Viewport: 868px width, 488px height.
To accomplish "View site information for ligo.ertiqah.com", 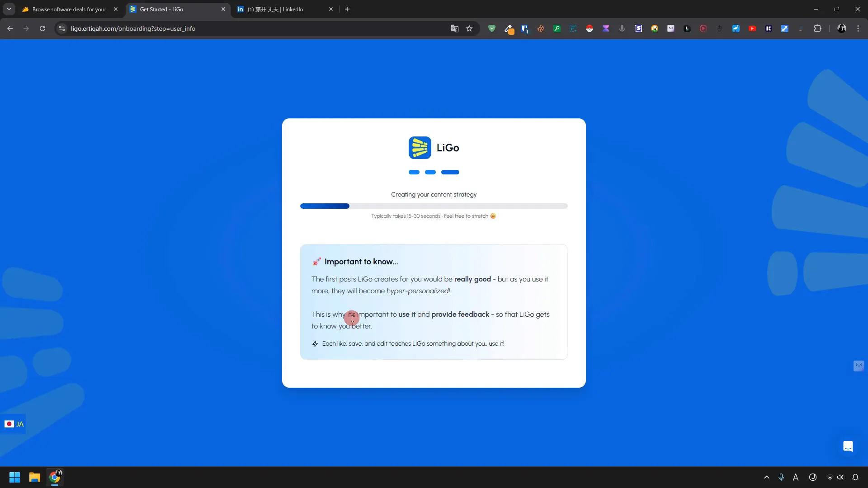I will coord(62,28).
